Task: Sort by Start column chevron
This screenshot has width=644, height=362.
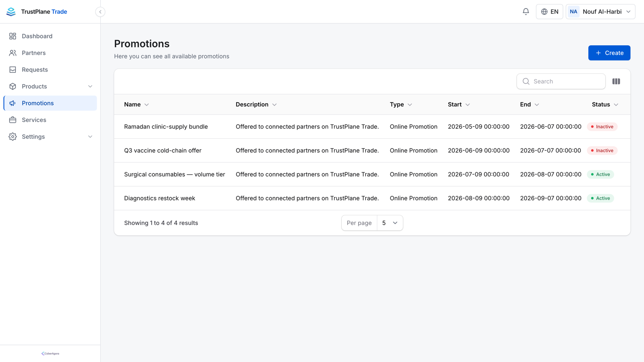Action: [467, 105]
